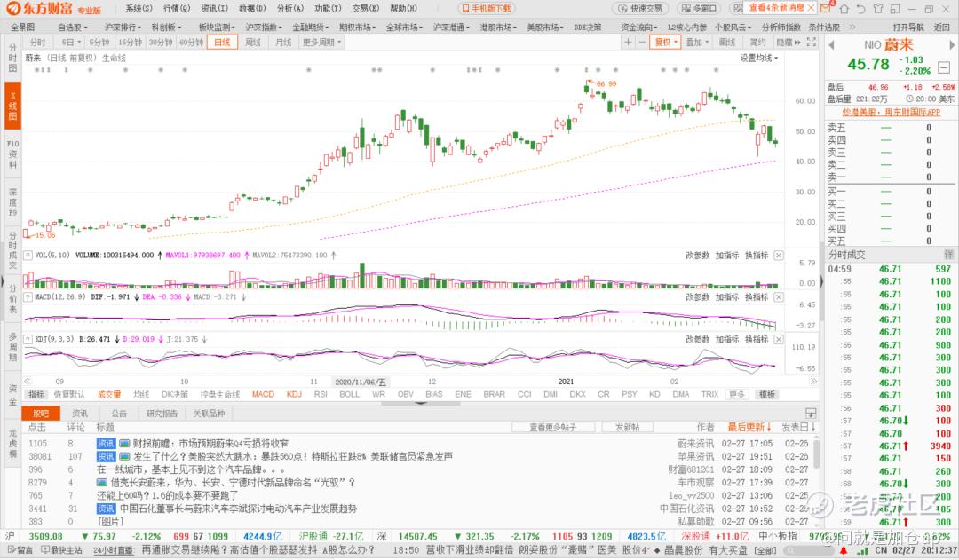Toggle the 简约 simple mode

(x=758, y=43)
